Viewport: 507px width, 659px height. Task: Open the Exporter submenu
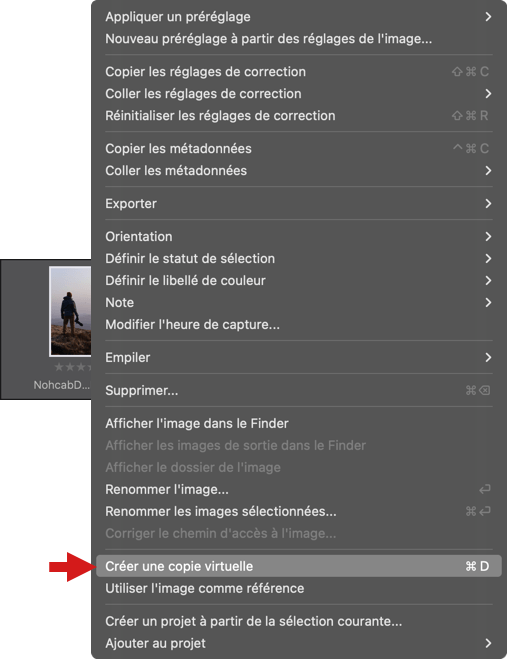(x=298, y=203)
